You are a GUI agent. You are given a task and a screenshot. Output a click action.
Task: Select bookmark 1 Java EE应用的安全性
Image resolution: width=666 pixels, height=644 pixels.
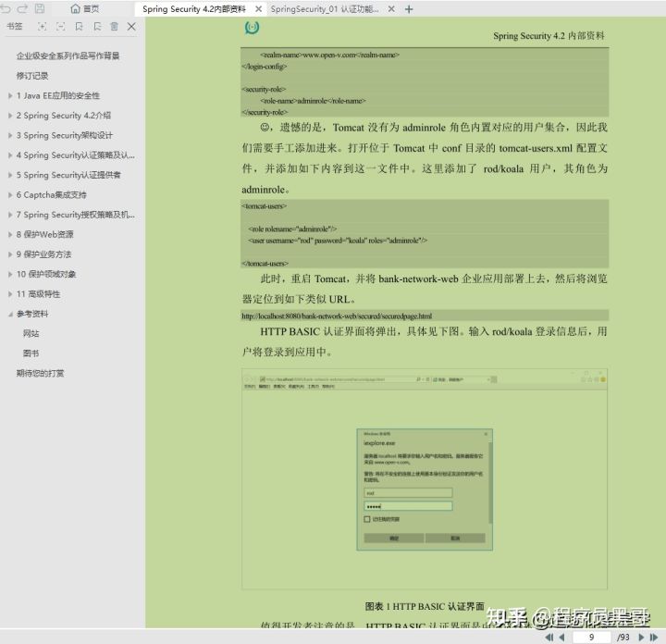[x=57, y=95]
